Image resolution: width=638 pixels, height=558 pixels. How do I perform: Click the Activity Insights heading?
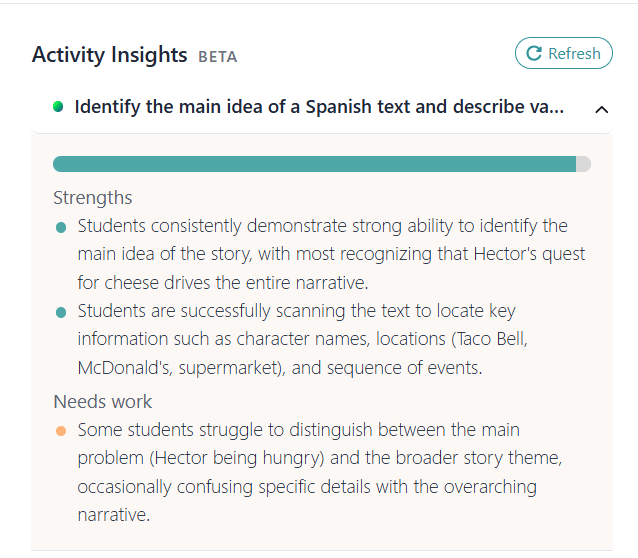[x=109, y=55]
